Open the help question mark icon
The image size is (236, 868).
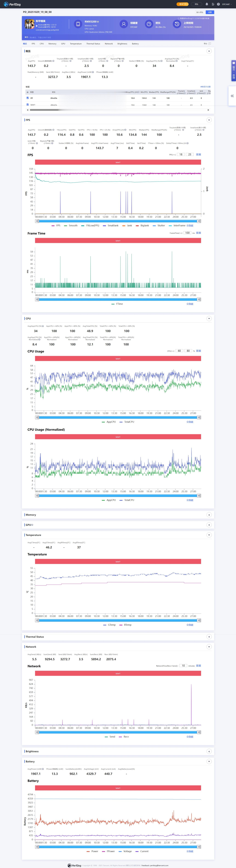coord(218,4)
